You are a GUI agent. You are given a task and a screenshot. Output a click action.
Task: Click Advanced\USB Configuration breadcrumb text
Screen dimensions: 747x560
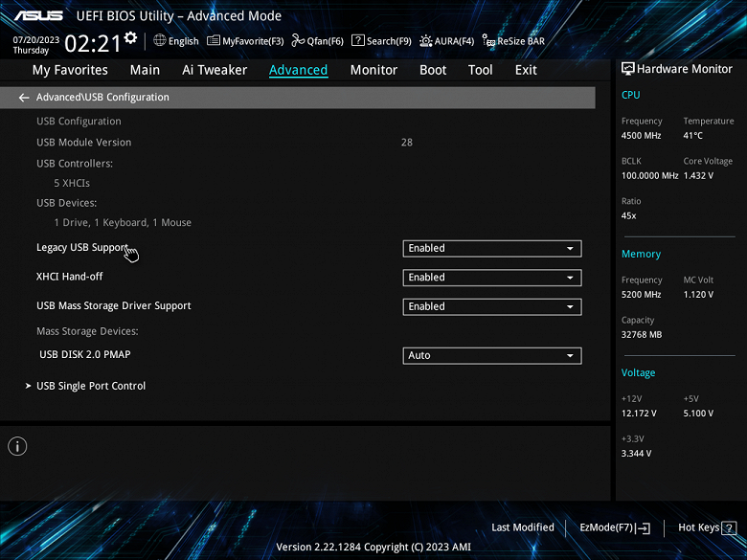click(x=102, y=97)
